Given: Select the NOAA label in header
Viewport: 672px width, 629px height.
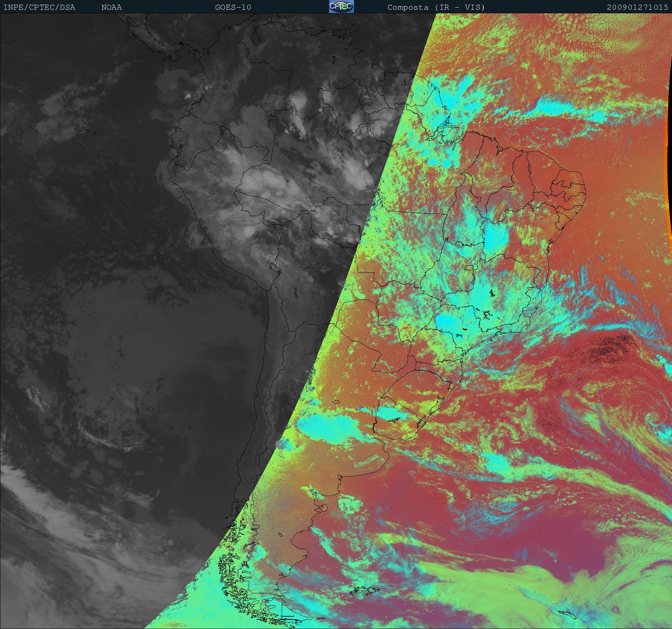Looking at the screenshot, I should (111, 8).
